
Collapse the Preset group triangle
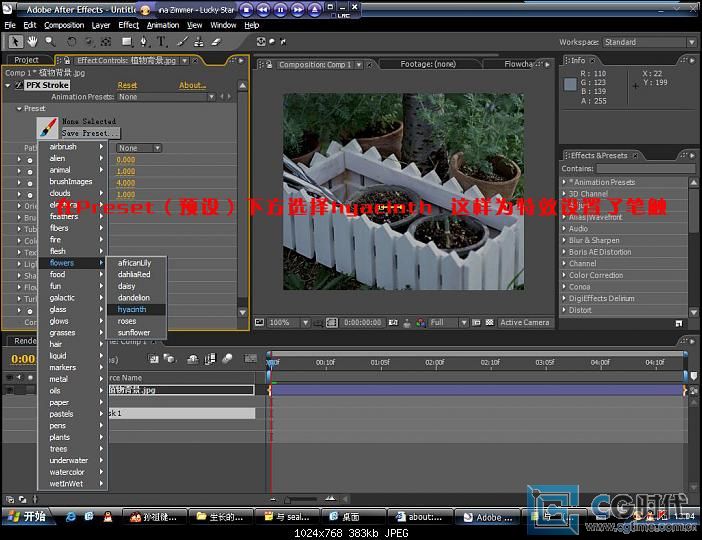click(19, 108)
